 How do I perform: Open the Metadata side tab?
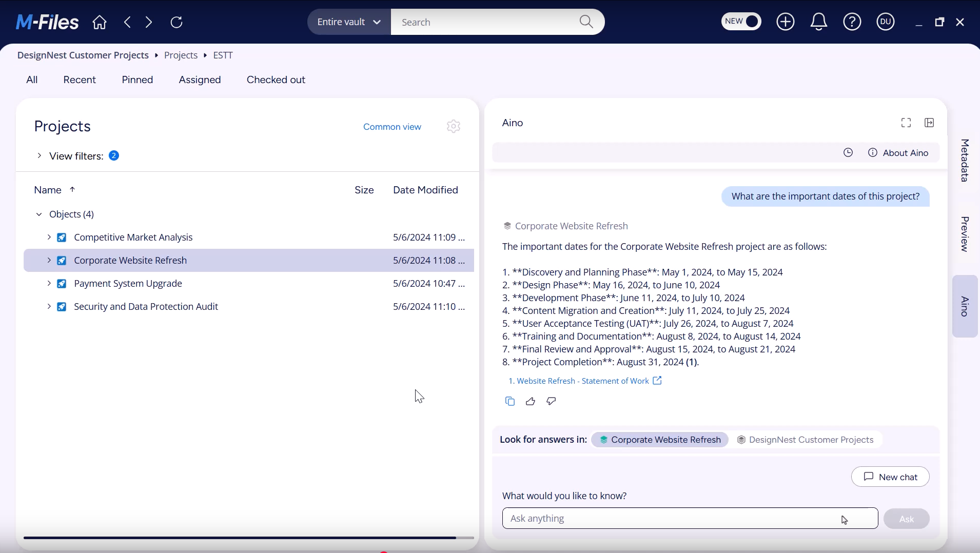pos(965,160)
